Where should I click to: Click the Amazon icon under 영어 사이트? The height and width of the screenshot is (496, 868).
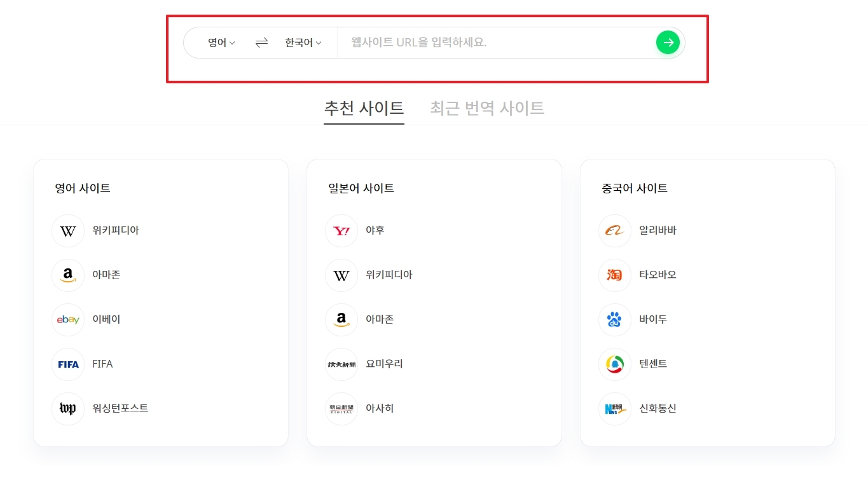(68, 275)
